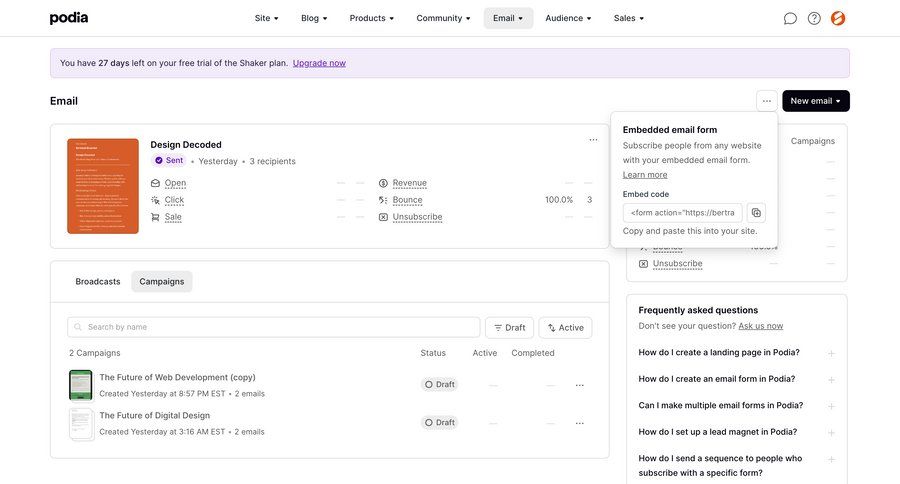Image resolution: width=900 pixels, height=484 pixels.
Task: Click the Unsubscribe link in Design Decoded card
Action: [x=417, y=217]
